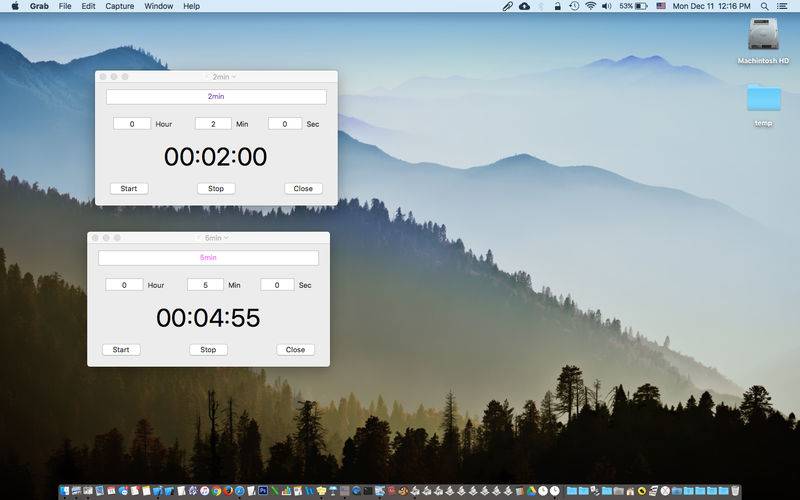Screen dimensions: 800x500
Task: Open the US flag input source menu
Action: click(661, 6)
